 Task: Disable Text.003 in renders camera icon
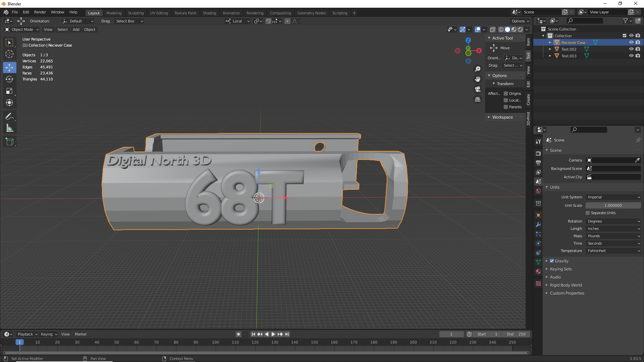click(638, 56)
